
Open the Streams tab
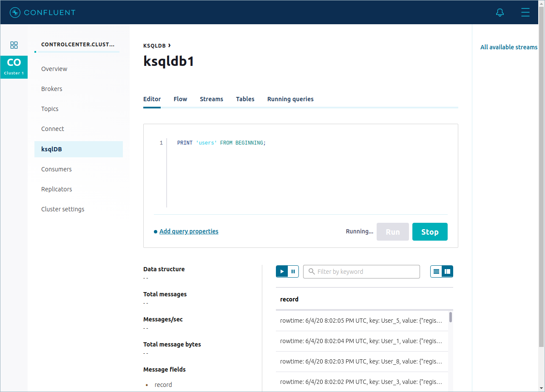click(212, 99)
